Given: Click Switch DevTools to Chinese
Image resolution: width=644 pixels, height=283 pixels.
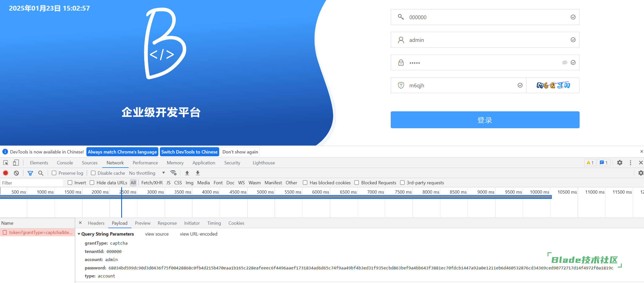Looking at the screenshot, I should tap(189, 152).
